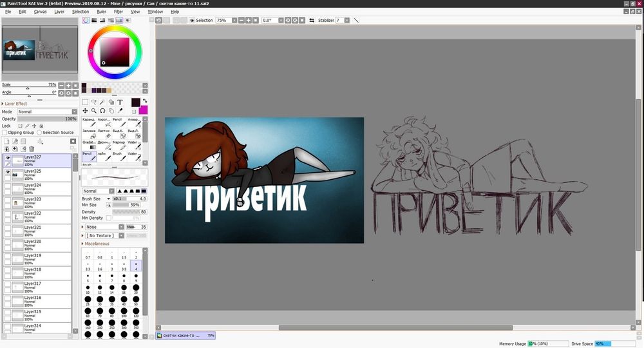This screenshot has height=348, width=644.
Task: Expand the Layer Effect section
Action: coord(15,104)
